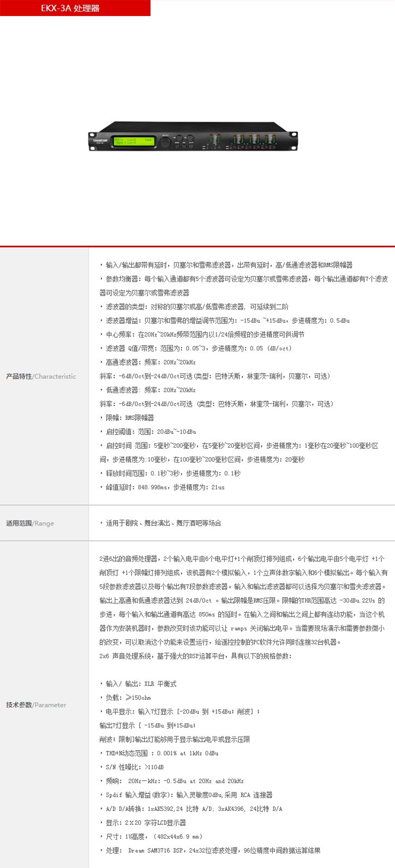395x868 pixels.
Task: Click the green LCD screen on the device image
Action: [134, 141]
